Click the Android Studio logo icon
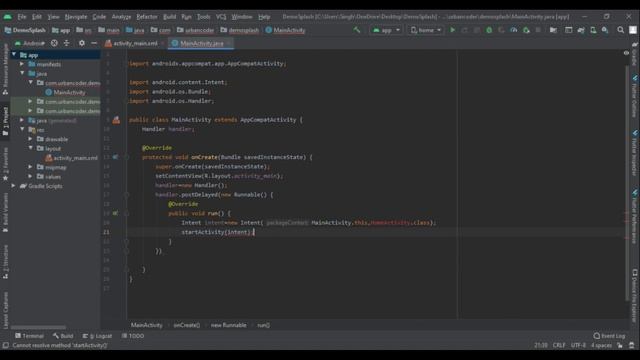The image size is (640, 360). click(8, 17)
